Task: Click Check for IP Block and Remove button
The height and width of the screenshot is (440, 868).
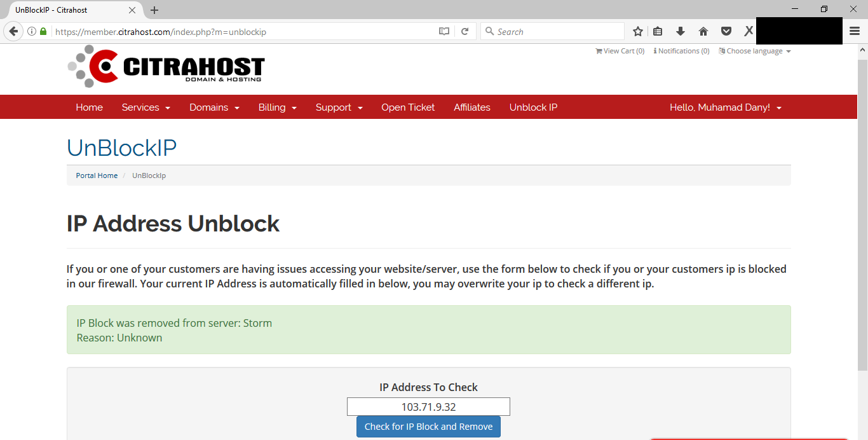Action: click(428, 427)
